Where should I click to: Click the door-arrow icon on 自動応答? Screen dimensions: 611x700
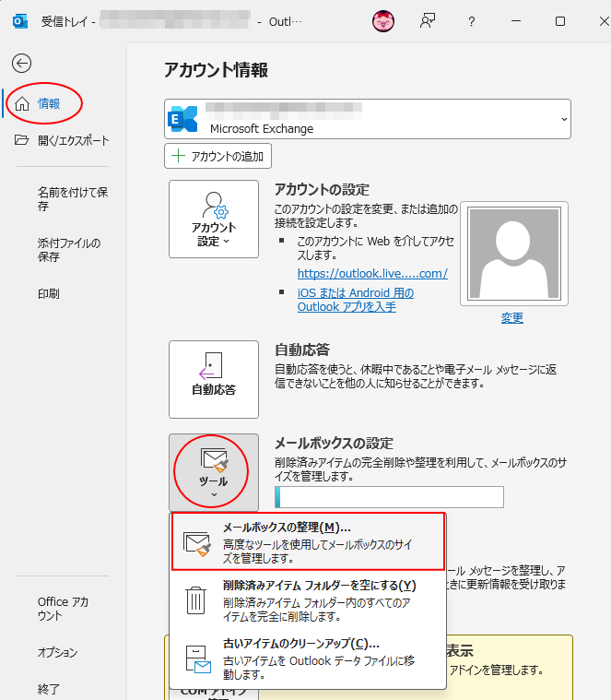(210, 365)
